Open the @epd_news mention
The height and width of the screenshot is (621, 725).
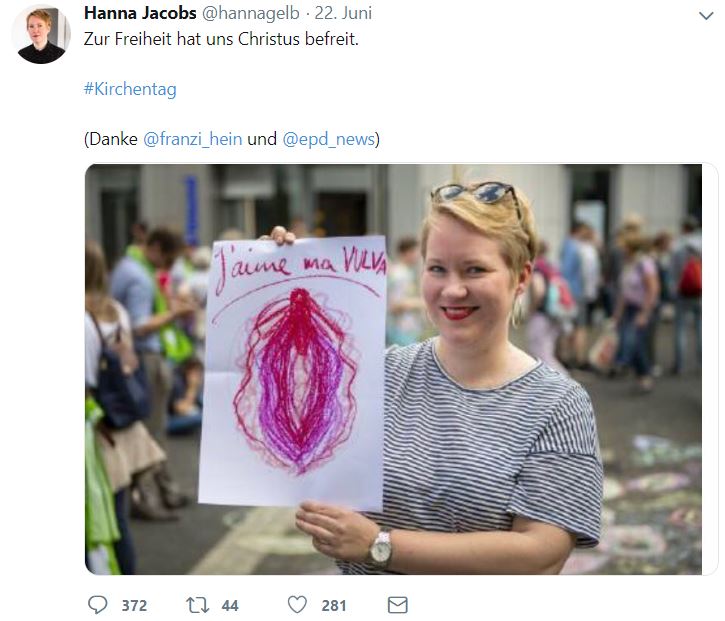(x=328, y=139)
